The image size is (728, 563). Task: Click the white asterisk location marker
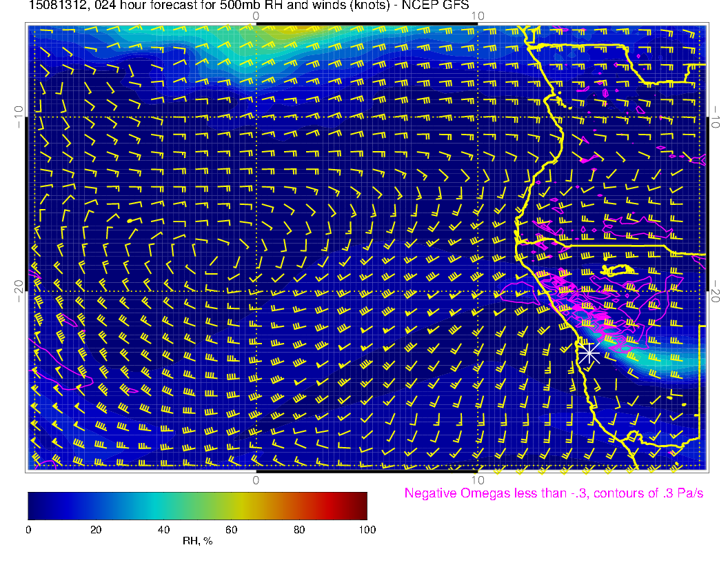tap(588, 353)
